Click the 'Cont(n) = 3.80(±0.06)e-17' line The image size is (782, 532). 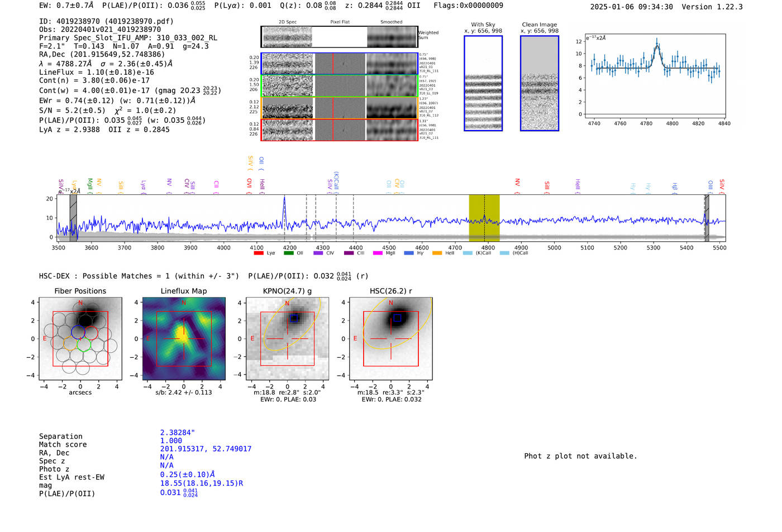click(94, 80)
